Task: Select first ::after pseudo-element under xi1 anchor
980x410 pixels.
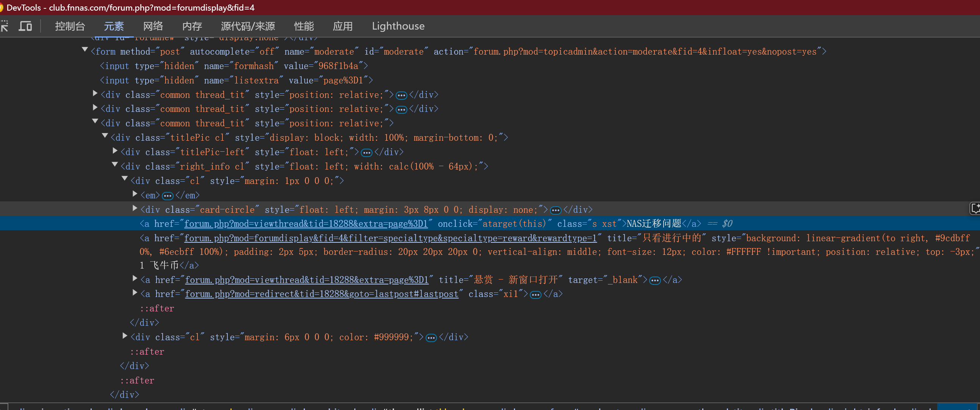Action: click(157, 308)
